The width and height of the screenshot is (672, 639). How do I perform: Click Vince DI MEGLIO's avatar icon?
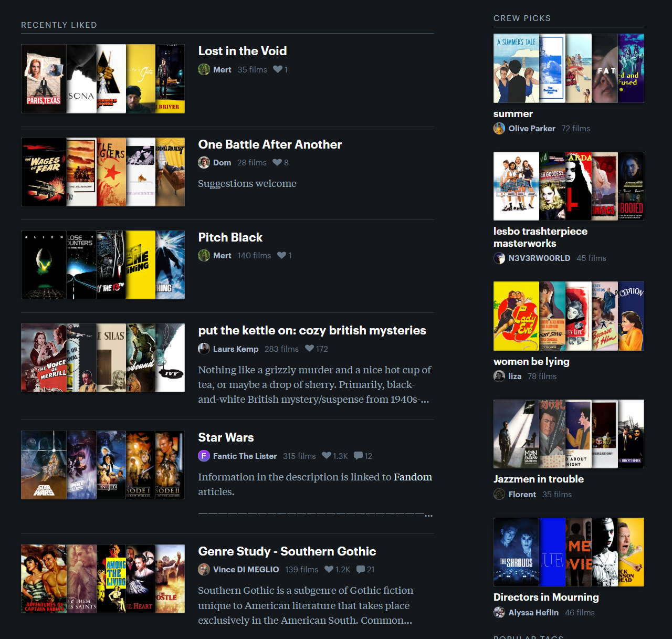204,569
